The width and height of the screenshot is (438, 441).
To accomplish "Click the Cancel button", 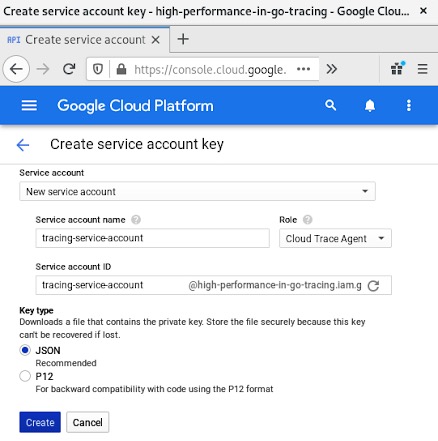I will coord(88,422).
